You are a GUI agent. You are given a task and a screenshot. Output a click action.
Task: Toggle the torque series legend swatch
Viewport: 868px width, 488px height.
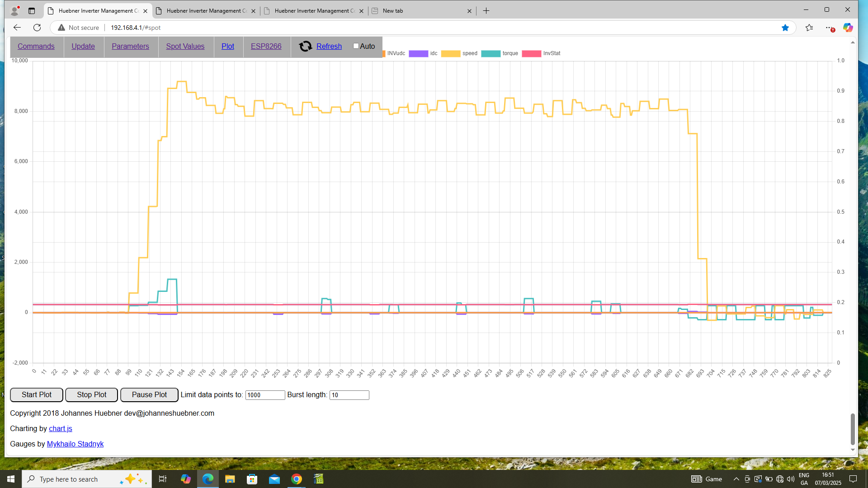[491, 53]
